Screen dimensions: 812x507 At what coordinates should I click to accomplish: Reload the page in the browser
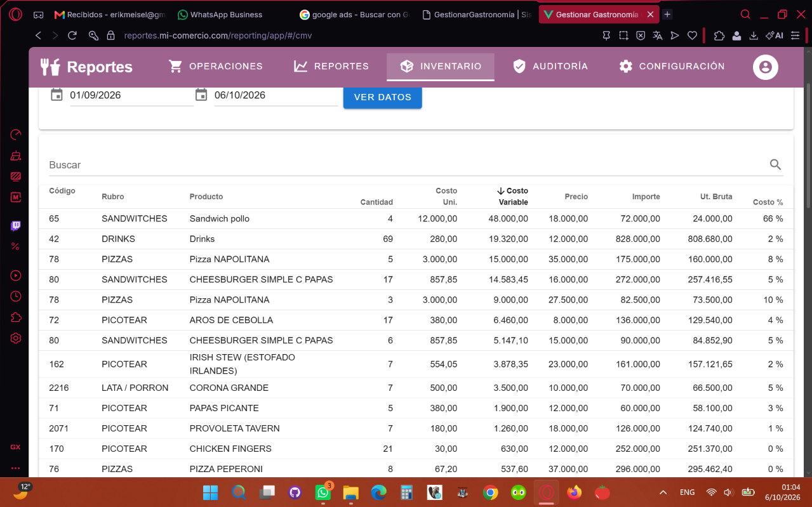pos(72,36)
